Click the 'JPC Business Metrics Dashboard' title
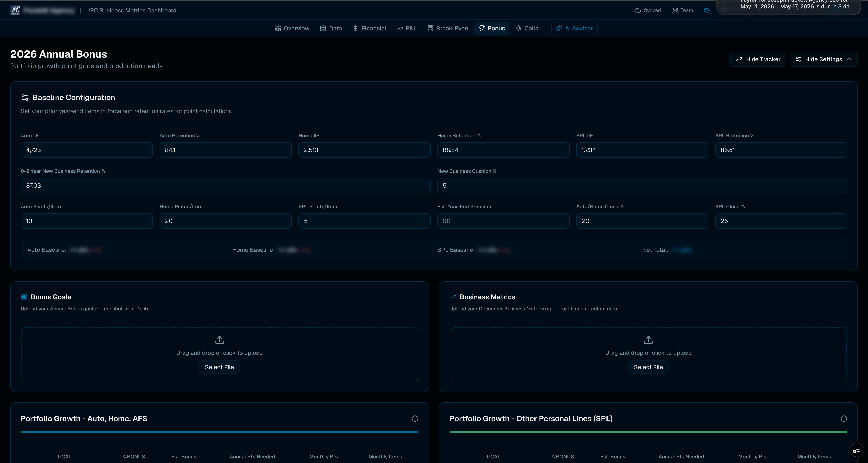Screen dimensions: 868x463 [x=132, y=10]
